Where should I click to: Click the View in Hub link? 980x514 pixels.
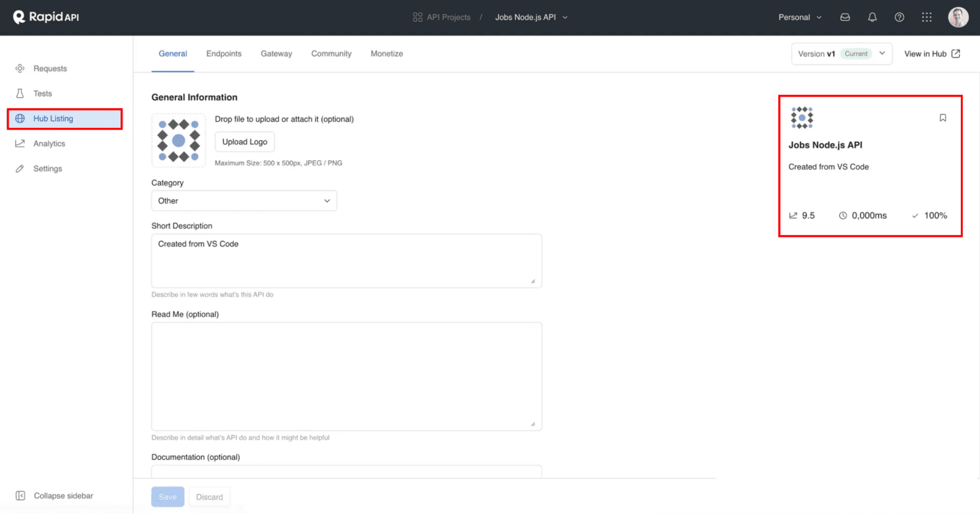click(x=932, y=53)
